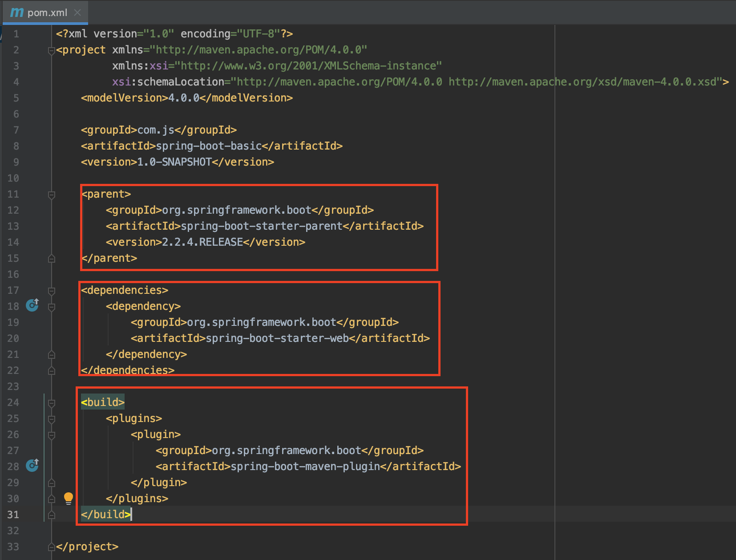Click the Load Maven Changes icon beside line 18
The image size is (736, 560).
[x=31, y=306]
